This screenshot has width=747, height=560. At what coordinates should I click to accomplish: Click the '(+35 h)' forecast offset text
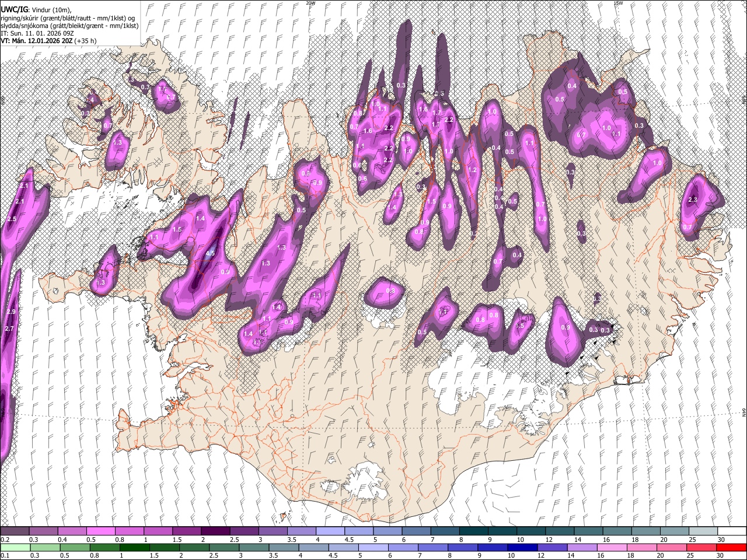point(86,41)
